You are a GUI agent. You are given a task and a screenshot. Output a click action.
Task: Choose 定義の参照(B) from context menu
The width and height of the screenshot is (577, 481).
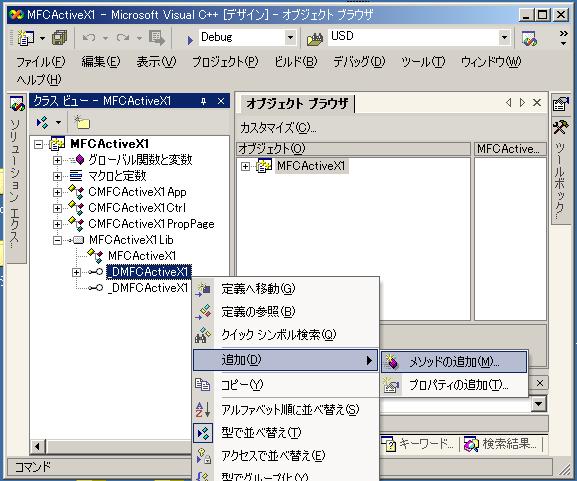click(x=286, y=312)
